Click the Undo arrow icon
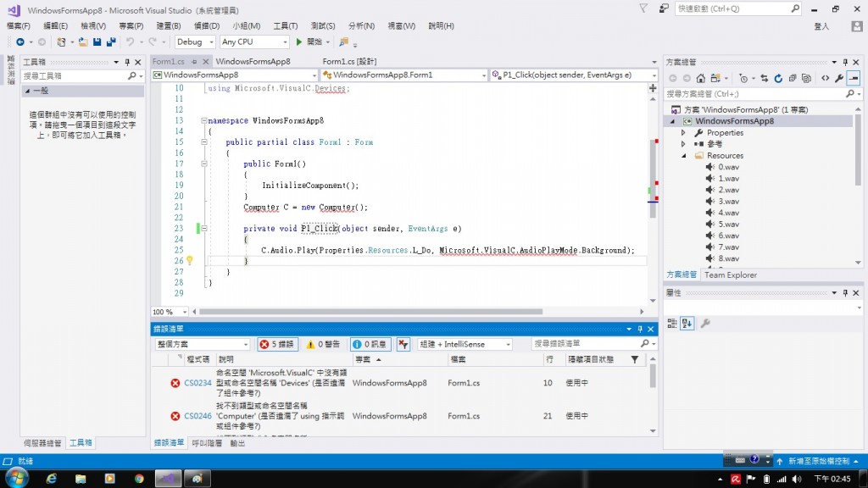The width and height of the screenshot is (868, 488). click(130, 42)
